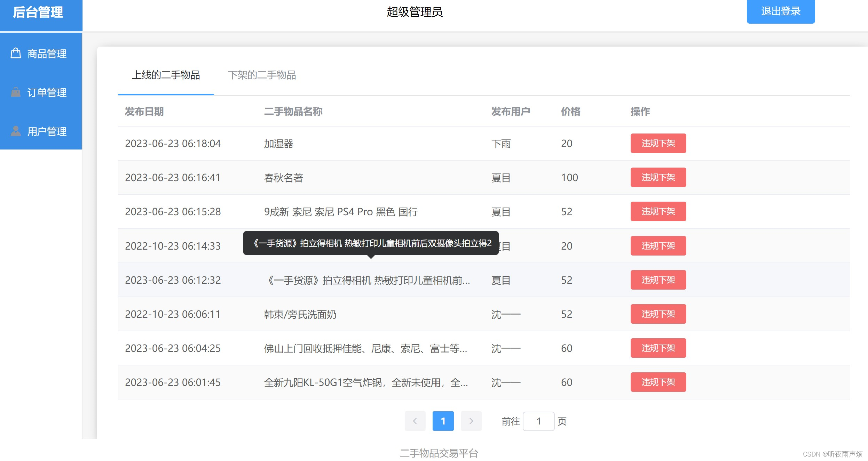Click the 二手物品交易平台 footer text
The height and width of the screenshot is (461, 868).
439,453
